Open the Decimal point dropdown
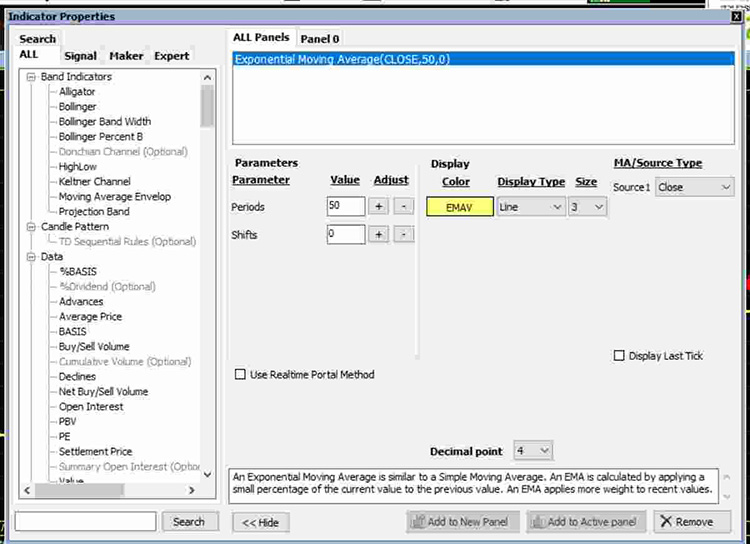 pos(533,452)
